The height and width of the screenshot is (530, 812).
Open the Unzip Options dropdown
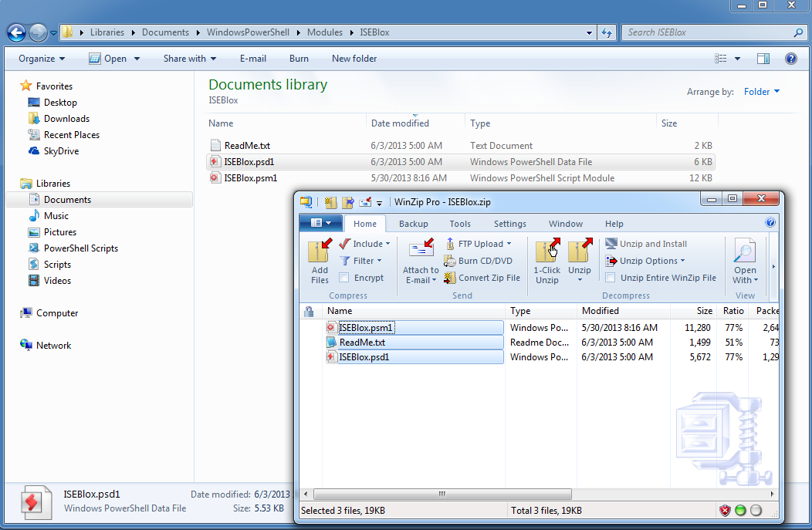[645, 261]
